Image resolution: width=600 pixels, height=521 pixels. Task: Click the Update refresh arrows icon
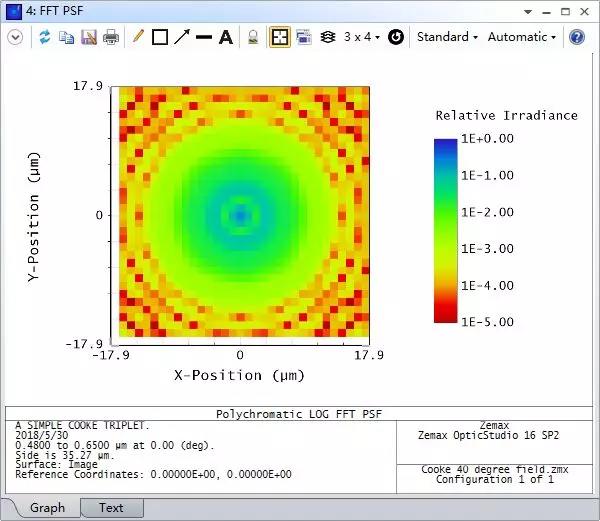[x=45, y=37]
